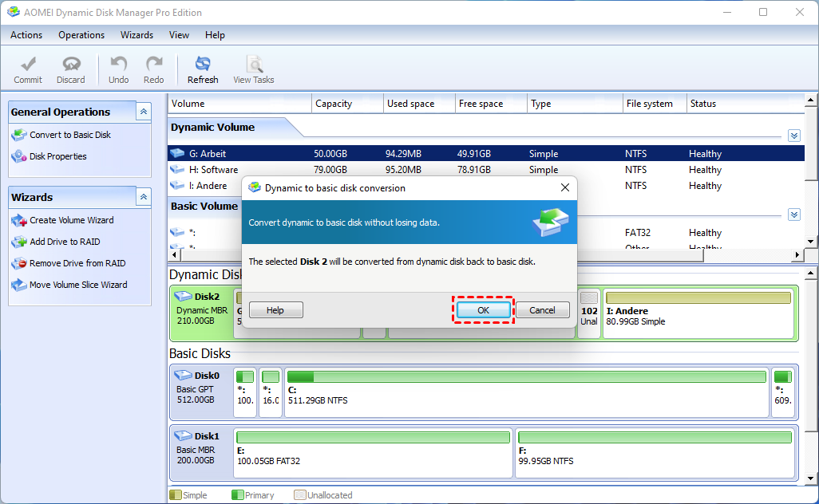This screenshot has height=504, width=819.
Task: Click the Redo arrow icon
Action: tap(154, 64)
